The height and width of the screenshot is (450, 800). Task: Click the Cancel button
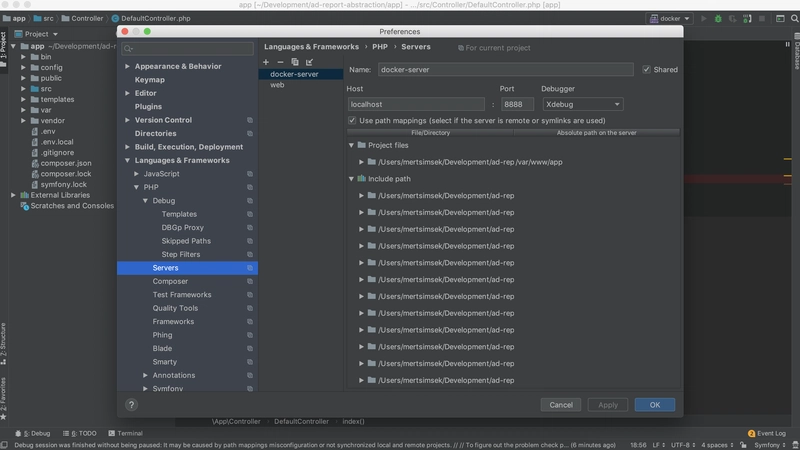[560, 405]
